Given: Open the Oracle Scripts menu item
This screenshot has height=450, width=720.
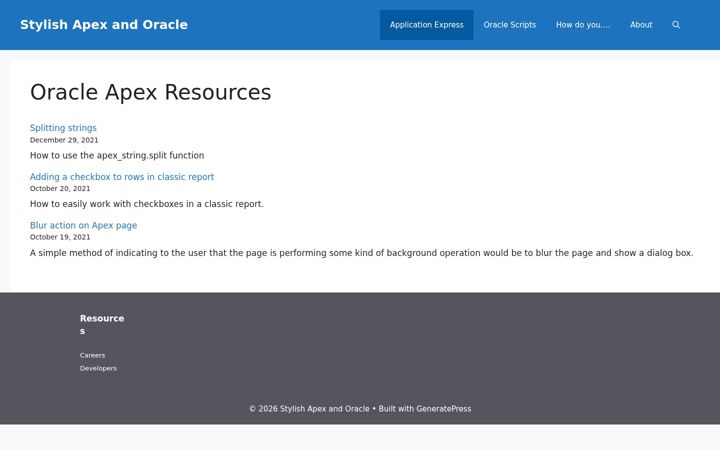Looking at the screenshot, I should [510, 25].
